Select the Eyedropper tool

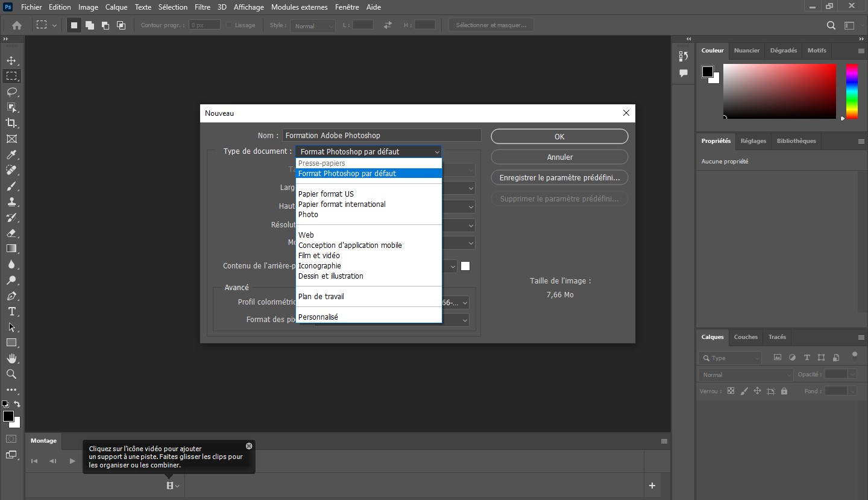point(11,154)
